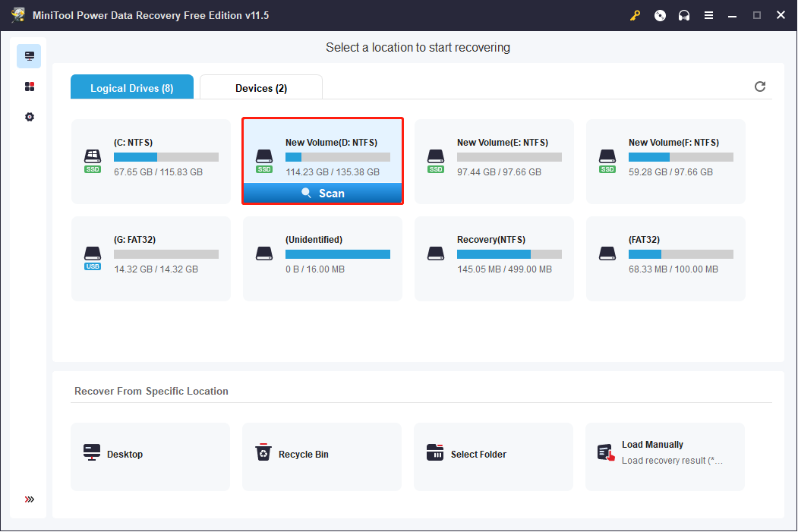Open the gear settings sidebar icon

30,117
